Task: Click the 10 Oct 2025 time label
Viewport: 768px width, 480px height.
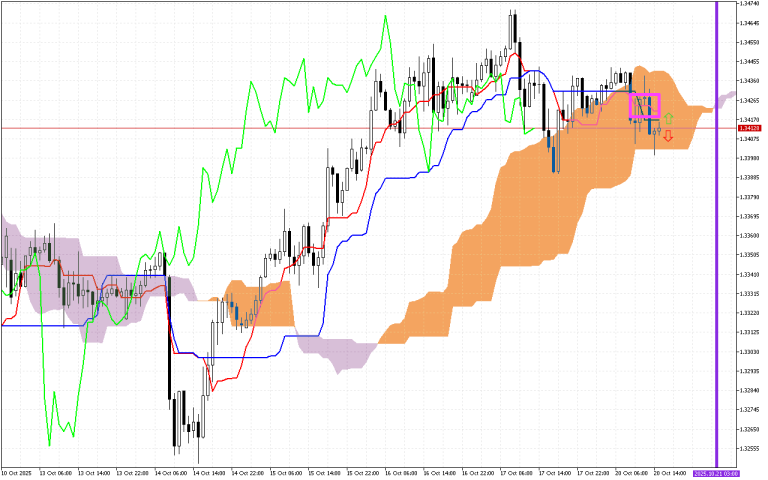Action: coord(17,474)
